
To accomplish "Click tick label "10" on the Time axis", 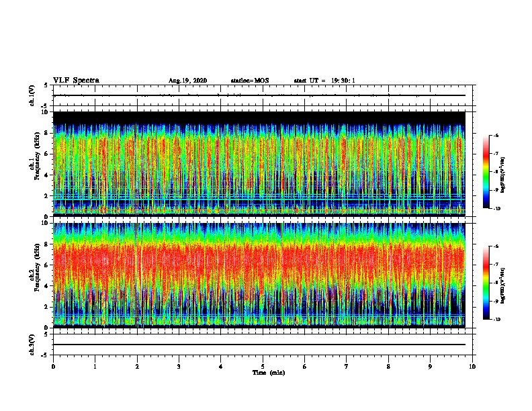I will click(472, 367).
